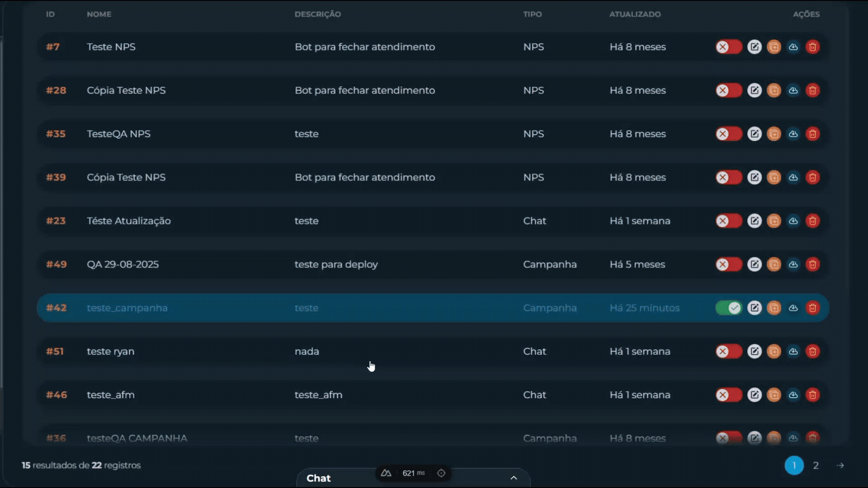868x488 pixels.
Task: Enable the #28 Cópia Teste NPS toggle
Action: (729, 90)
